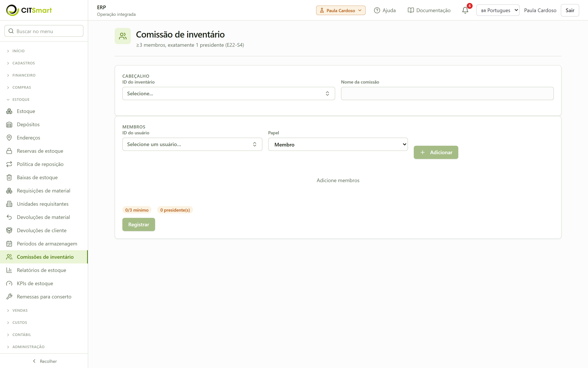Expand the ADMINISTRAÇÃO section
The width and height of the screenshot is (588, 368).
[26, 347]
